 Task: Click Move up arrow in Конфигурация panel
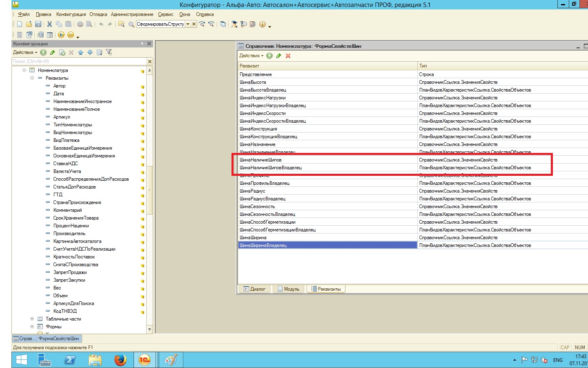pos(80,52)
